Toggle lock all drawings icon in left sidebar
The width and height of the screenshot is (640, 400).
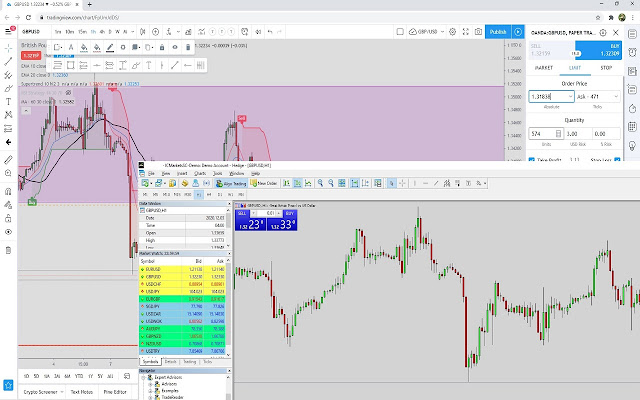point(8,218)
